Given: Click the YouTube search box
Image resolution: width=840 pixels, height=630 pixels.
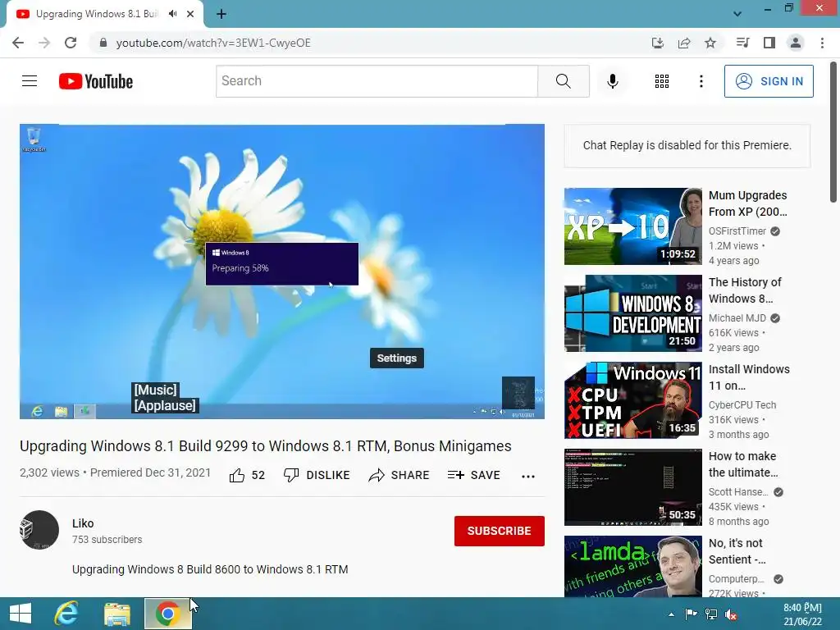Looking at the screenshot, I should pyautogui.click(x=377, y=81).
